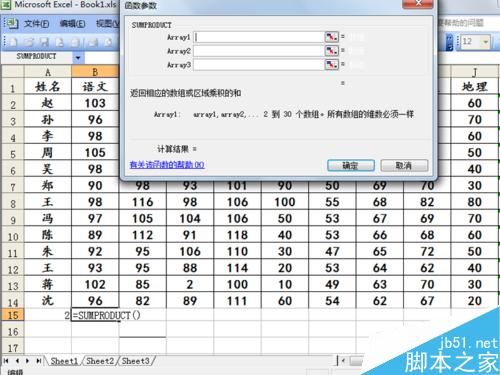Click the name cell 陈

pos(48,235)
